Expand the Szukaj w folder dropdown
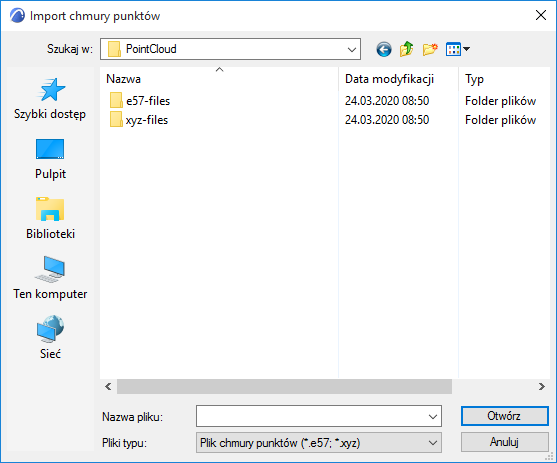557x463 pixels. [x=352, y=49]
